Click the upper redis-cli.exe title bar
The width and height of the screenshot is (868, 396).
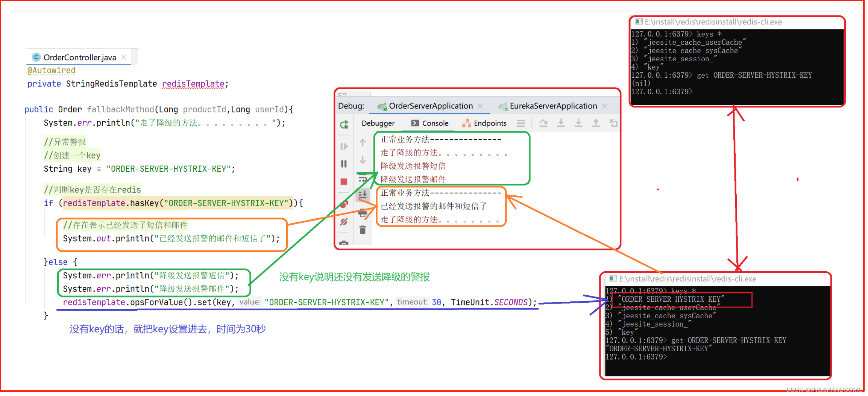(737, 22)
